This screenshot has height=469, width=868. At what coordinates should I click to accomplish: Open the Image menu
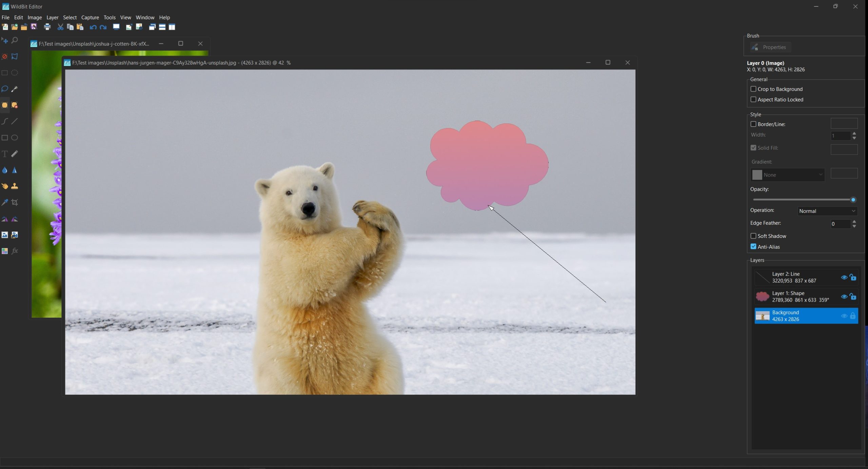coord(35,17)
